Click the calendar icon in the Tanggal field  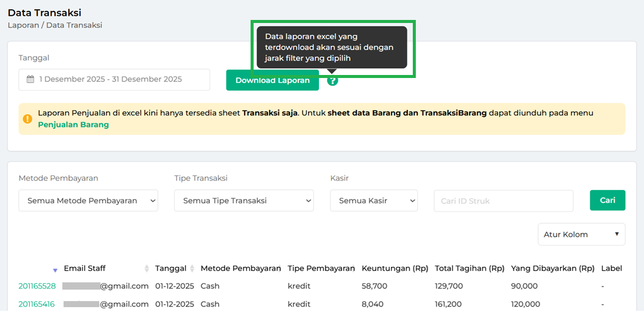coord(30,79)
